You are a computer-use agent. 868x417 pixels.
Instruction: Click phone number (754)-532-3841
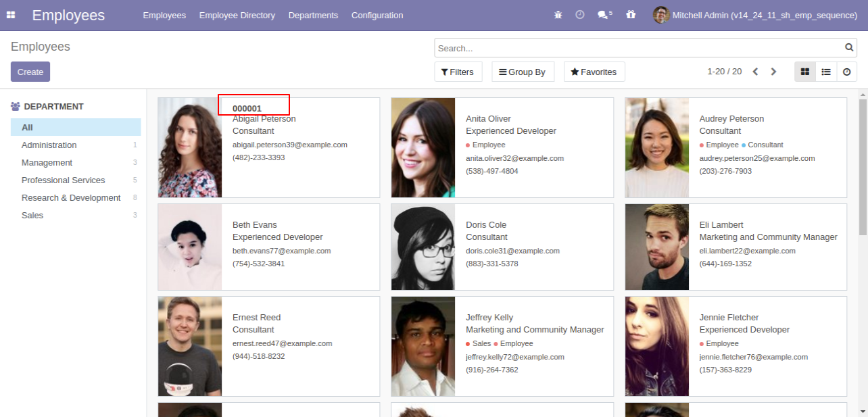point(259,264)
